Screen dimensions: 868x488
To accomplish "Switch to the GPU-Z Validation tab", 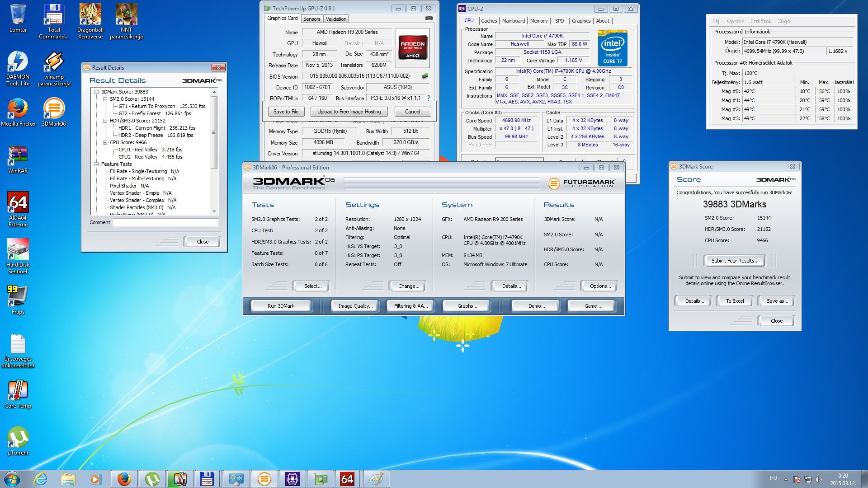I will coord(336,19).
